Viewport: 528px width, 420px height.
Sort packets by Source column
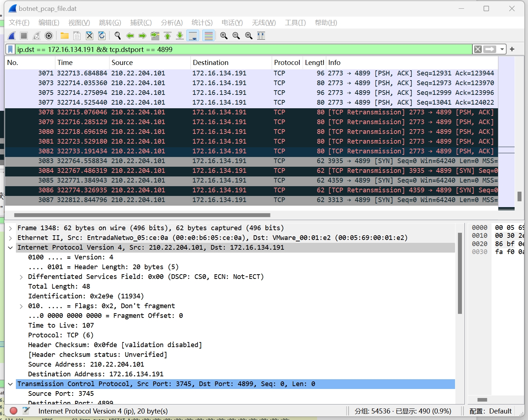[x=150, y=63]
